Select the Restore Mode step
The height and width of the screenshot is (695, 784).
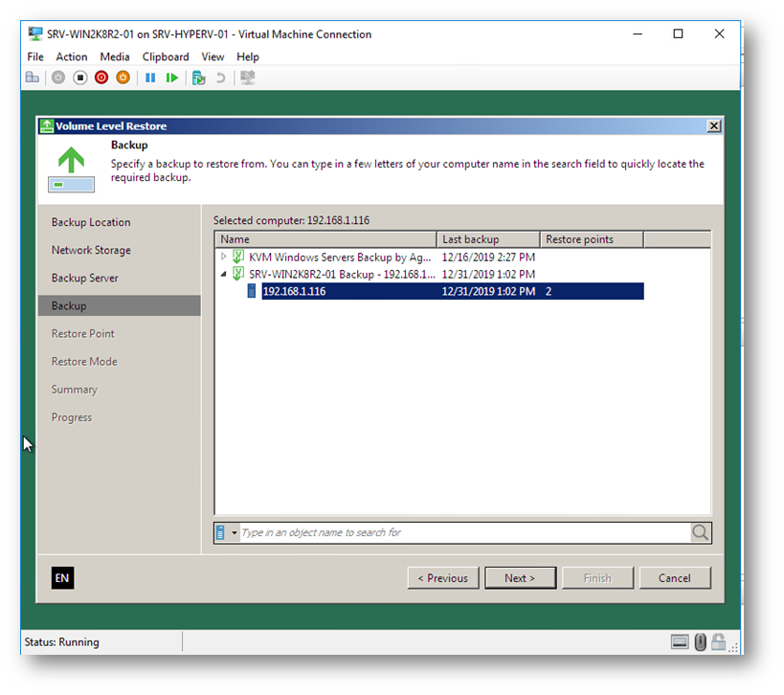[x=84, y=362]
